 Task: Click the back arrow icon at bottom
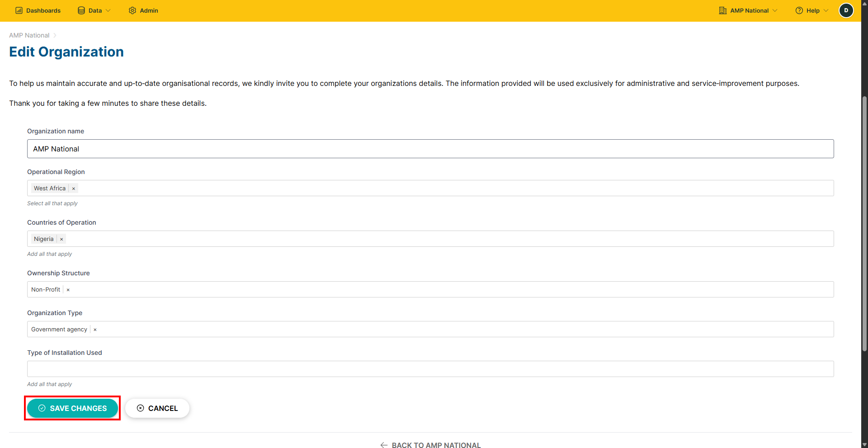coord(384,445)
